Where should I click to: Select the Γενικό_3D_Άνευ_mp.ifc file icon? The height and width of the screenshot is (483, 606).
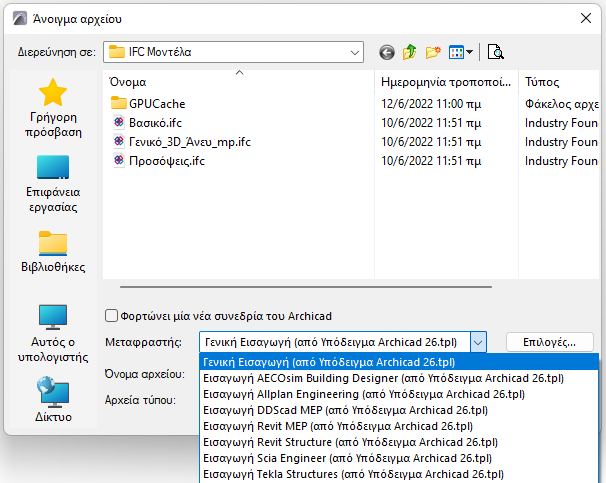coord(119,141)
